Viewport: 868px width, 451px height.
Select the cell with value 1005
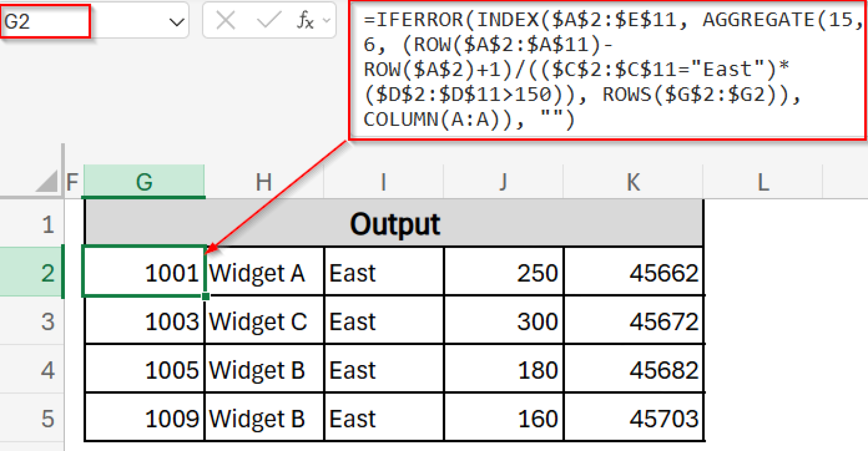click(x=144, y=370)
